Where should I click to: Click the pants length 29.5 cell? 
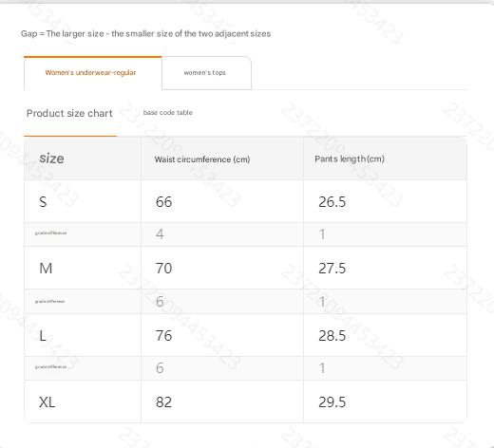(x=385, y=401)
